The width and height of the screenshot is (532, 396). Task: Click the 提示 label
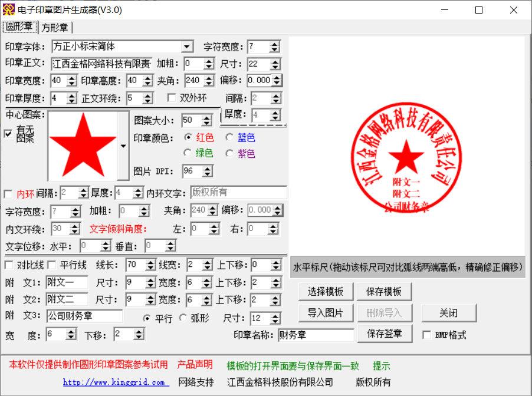[x=382, y=366]
